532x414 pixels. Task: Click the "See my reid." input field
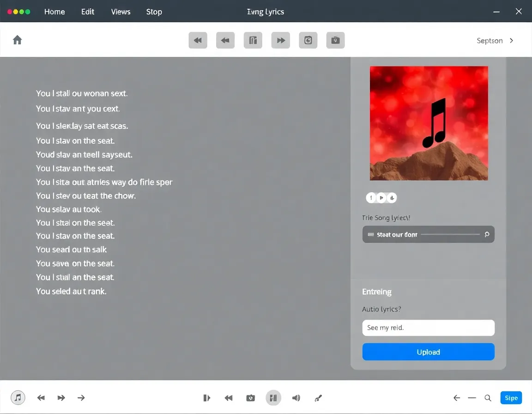coord(428,328)
